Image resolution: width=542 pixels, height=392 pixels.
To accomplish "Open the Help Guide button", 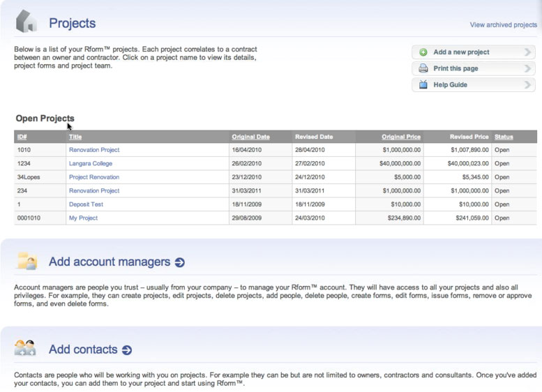I will point(474,84).
